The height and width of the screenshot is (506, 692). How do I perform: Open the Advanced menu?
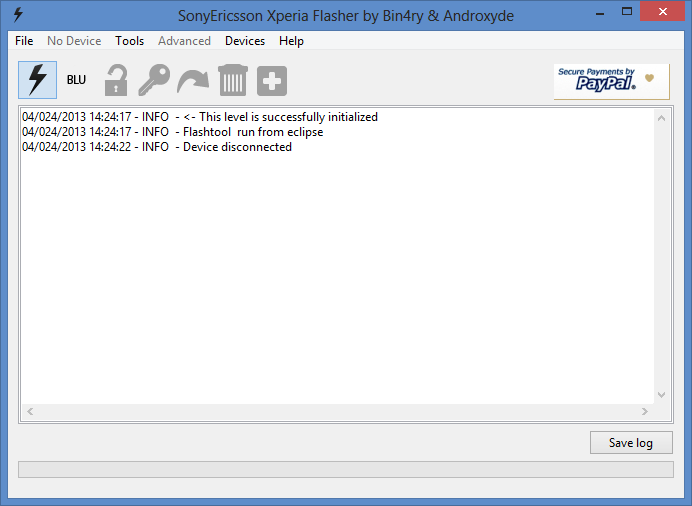tap(184, 41)
